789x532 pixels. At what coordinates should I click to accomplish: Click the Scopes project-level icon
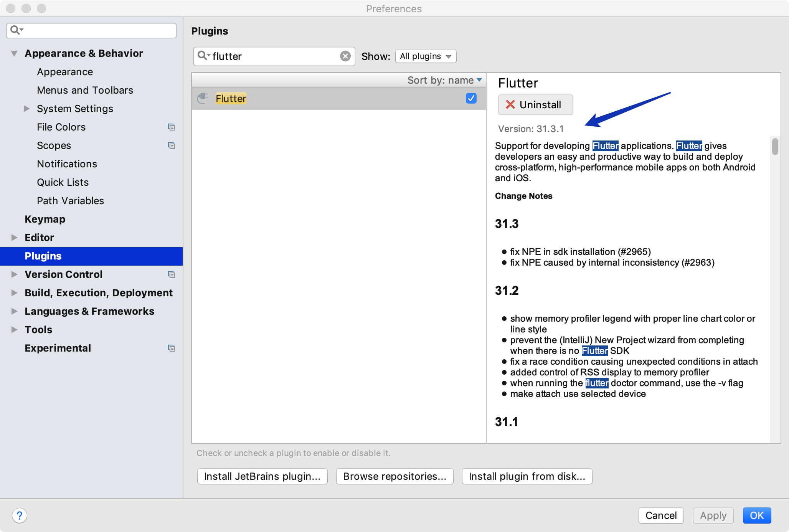[x=172, y=145]
